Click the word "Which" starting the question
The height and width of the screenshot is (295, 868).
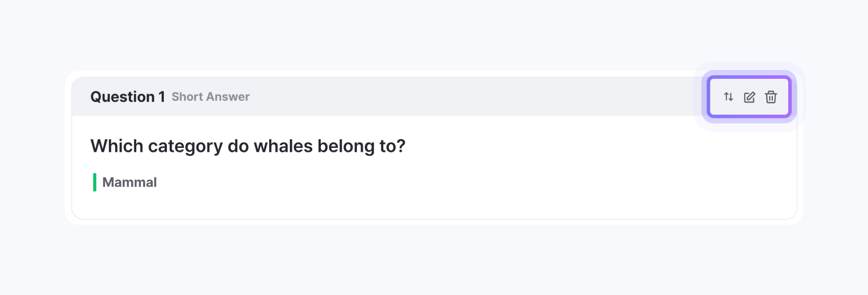coord(117,146)
